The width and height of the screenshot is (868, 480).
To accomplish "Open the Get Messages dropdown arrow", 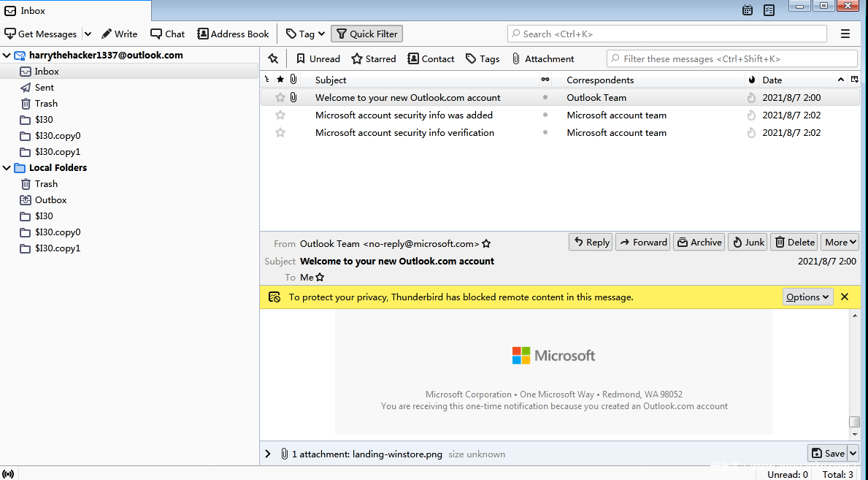I will (x=88, y=34).
